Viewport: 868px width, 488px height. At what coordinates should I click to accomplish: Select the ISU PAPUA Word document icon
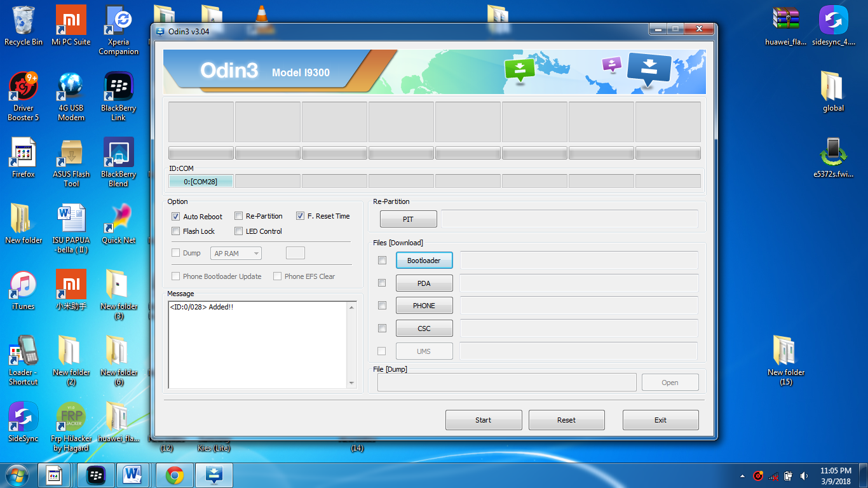pyautogui.click(x=71, y=228)
